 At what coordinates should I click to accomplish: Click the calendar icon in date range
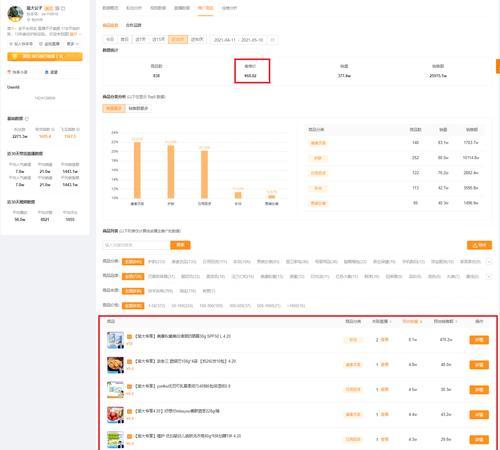(272, 40)
